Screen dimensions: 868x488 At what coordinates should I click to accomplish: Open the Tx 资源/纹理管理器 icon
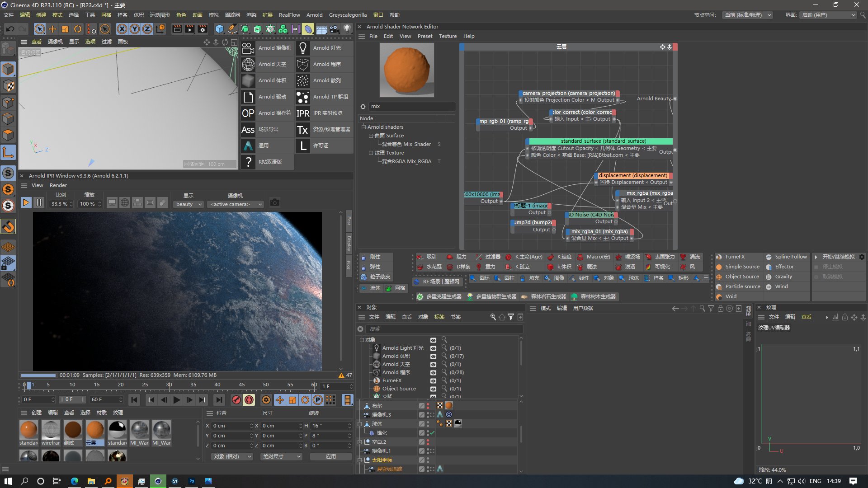coord(303,129)
